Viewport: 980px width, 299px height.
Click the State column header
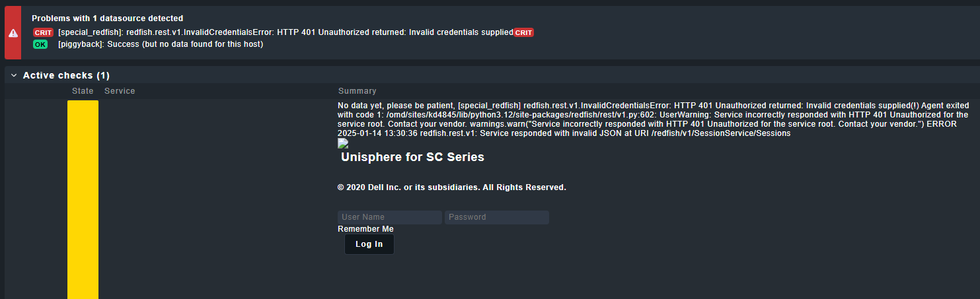(x=83, y=91)
